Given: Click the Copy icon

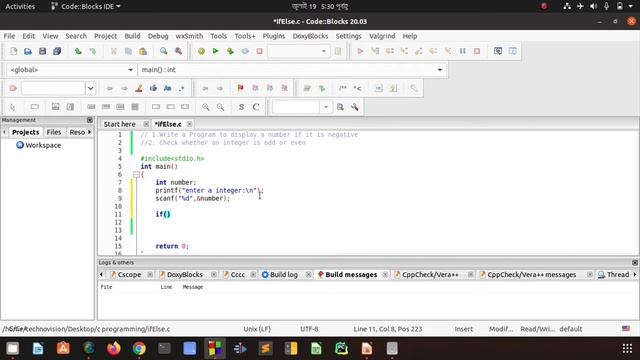Looking at the screenshot, I should click(128, 51).
